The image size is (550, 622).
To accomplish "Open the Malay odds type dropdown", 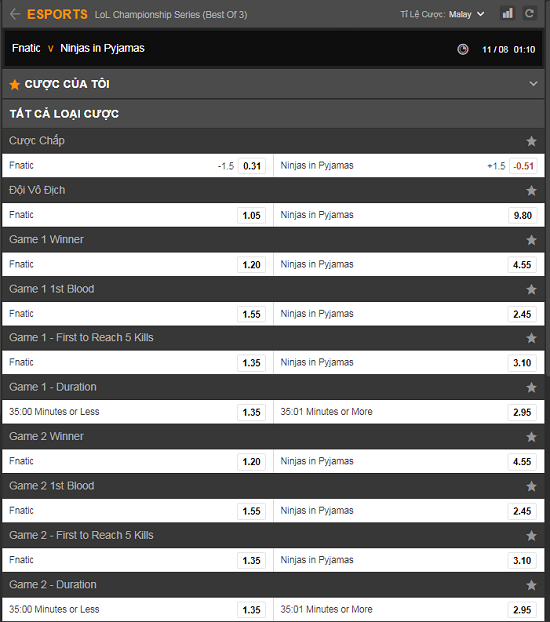I will click(467, 14).
